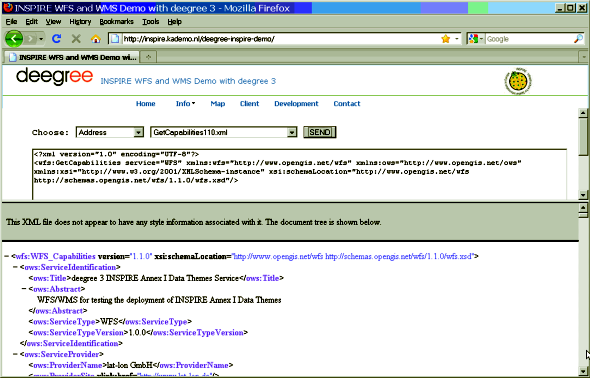Viewport: 590px width, 378px height.
Task: Click the upper frame scrollbar down arrow
Action: pos(584,195)
